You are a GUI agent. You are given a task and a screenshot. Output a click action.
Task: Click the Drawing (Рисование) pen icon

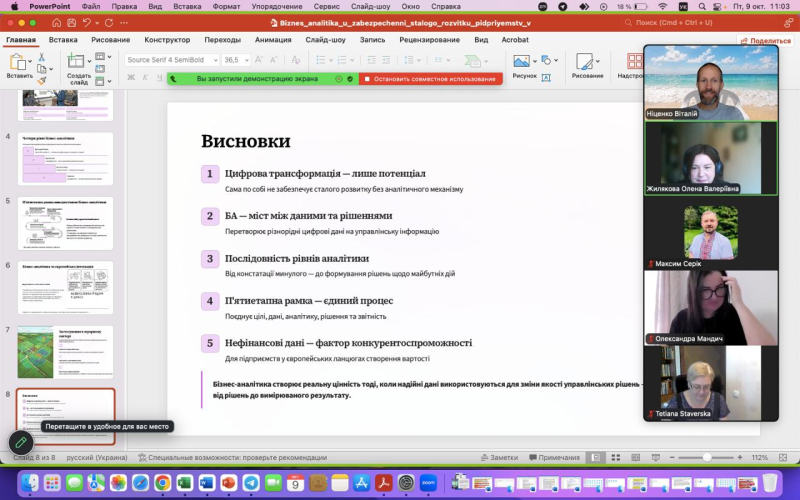(x=585, y=61)
